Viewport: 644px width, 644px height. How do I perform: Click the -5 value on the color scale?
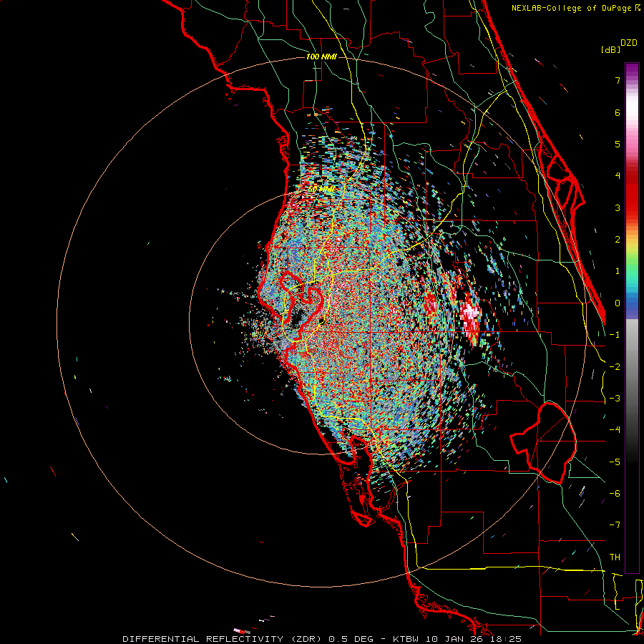(x=615, y=462)
